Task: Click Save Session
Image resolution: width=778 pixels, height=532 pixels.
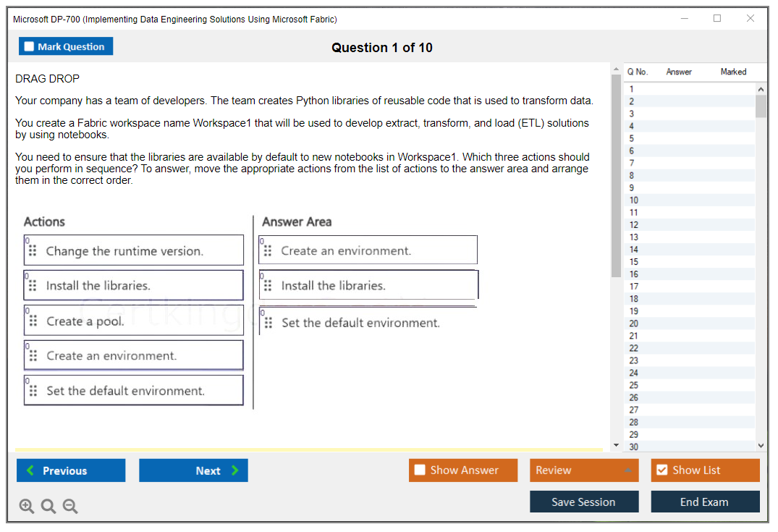Action: pyautogui.click(x=584, y=502)
